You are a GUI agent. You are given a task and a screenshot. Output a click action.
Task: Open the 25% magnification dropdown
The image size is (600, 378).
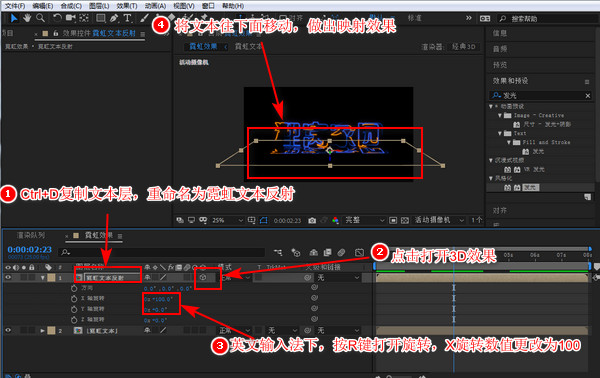tap(228, 220)
